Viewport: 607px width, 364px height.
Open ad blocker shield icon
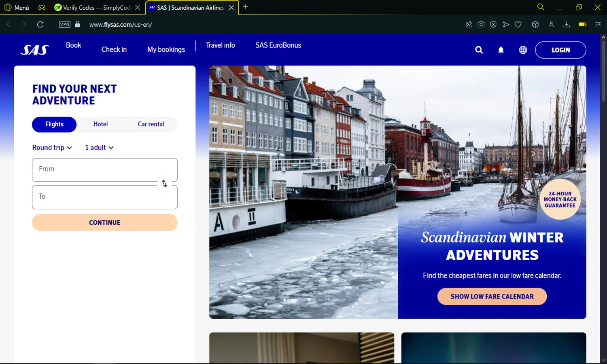pos(493,24)
